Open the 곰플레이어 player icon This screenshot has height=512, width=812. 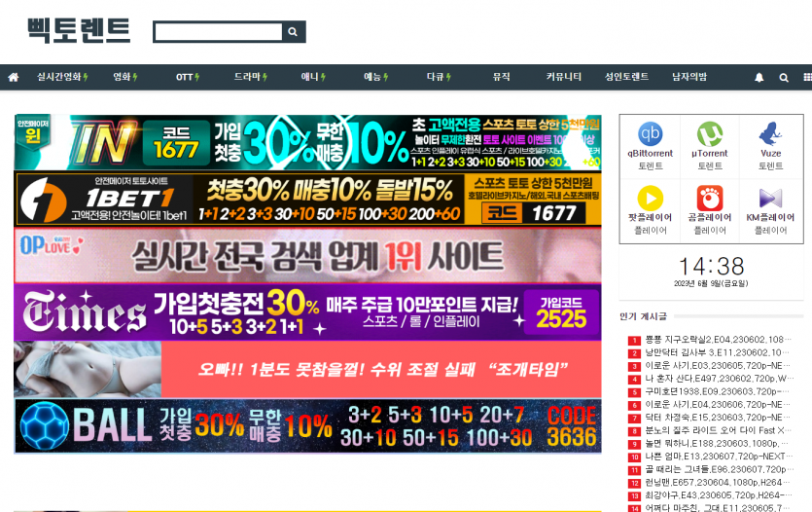[x=710, y=199]
